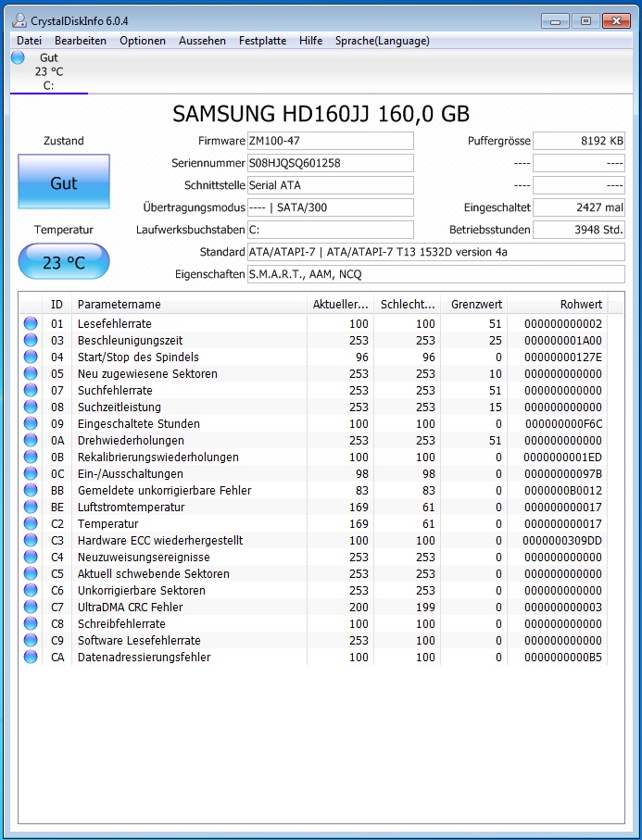This screenshot has height=840, width=642.
Task: Click the Übertragungsmodus field SATA/300
Action: (330, 207)
